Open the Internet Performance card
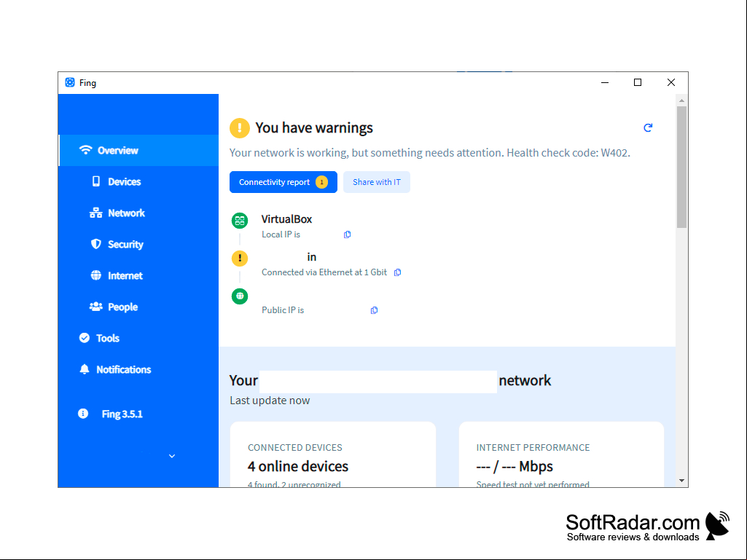Image resolution: width=747 pixels, height=560 pixels. tap(561, 454)
